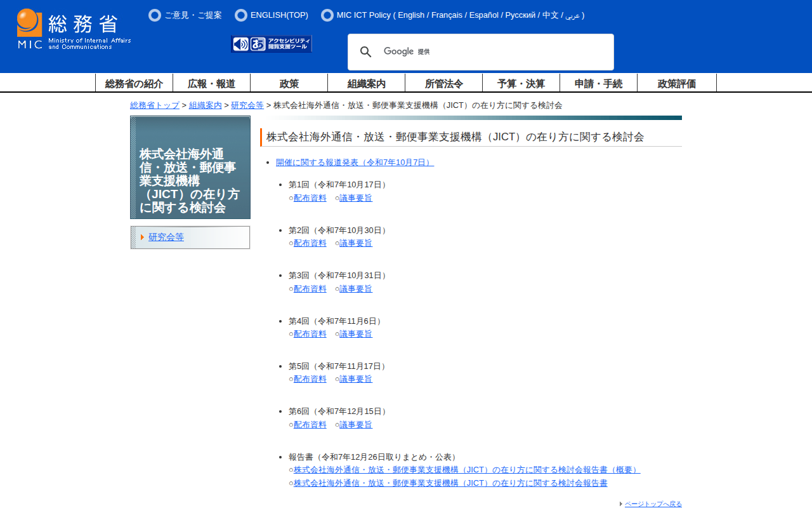The width and height of the screenshot is (812, 508).
Task: Click the search magnifier icon
Action: (366, 52)
